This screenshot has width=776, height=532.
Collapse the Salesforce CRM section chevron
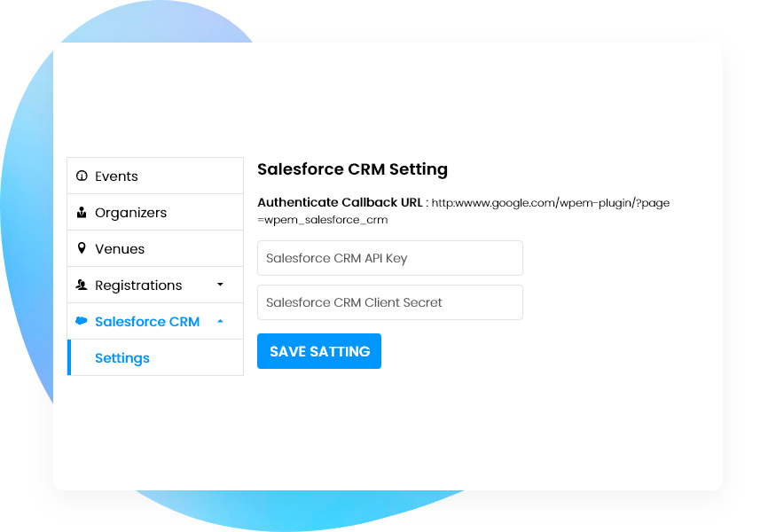click(x=219, y=321)
